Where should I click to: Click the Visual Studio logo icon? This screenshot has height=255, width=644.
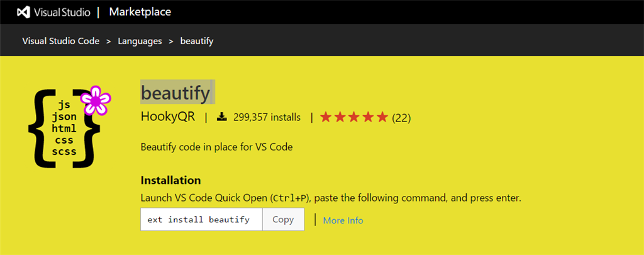point(24,13)
